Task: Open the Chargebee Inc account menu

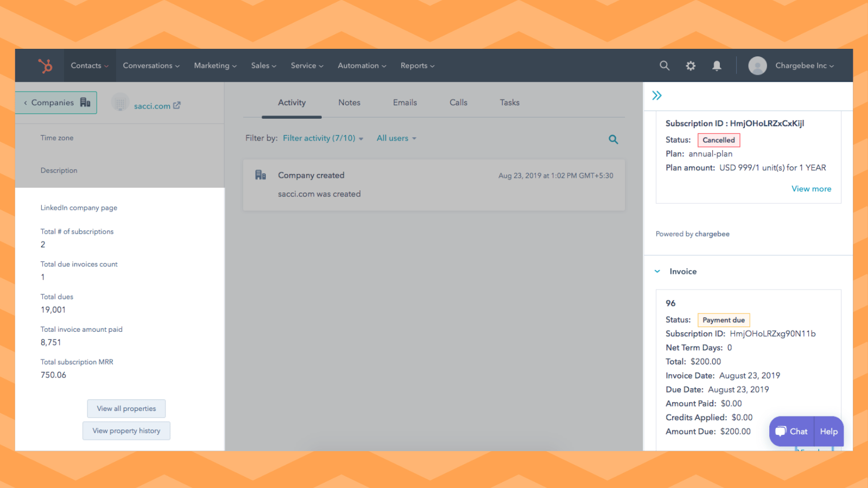Action: pyautogui.click(x=804, y=66)
